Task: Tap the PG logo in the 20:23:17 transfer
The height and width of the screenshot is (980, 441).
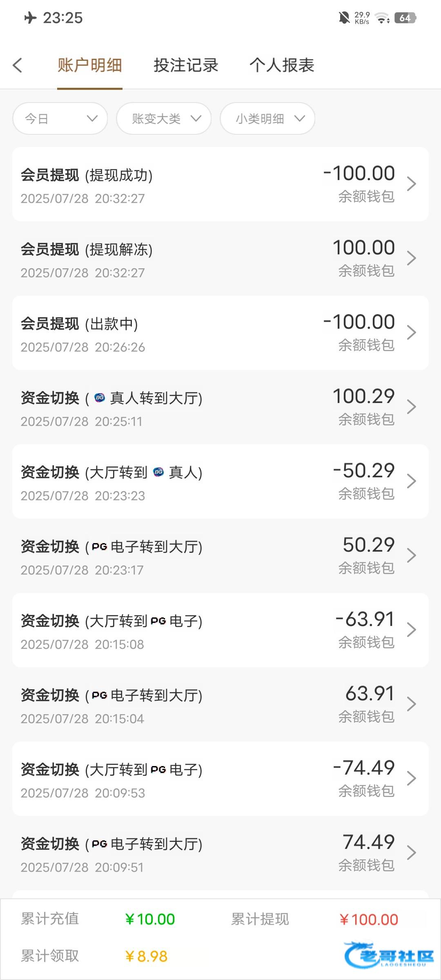Action: point(100,547)
